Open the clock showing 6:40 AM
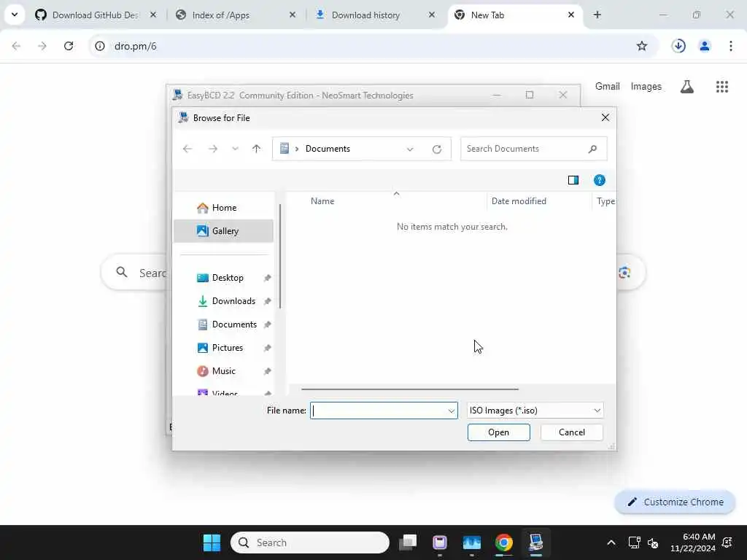 click(x=693, y=542)
